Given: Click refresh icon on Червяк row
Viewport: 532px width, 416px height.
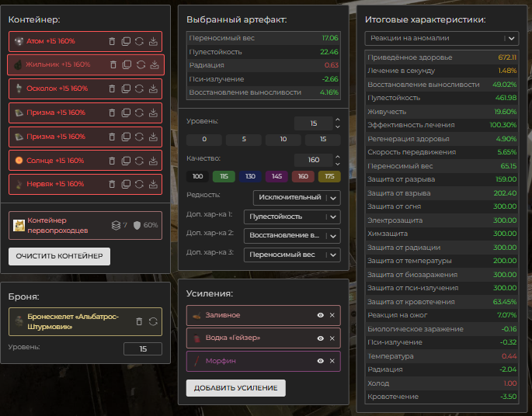Looking at the screenshot, I should click(139, 184).
